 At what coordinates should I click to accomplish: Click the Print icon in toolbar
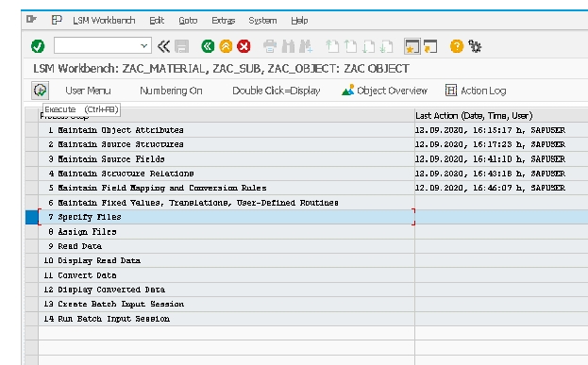(270, 46)
